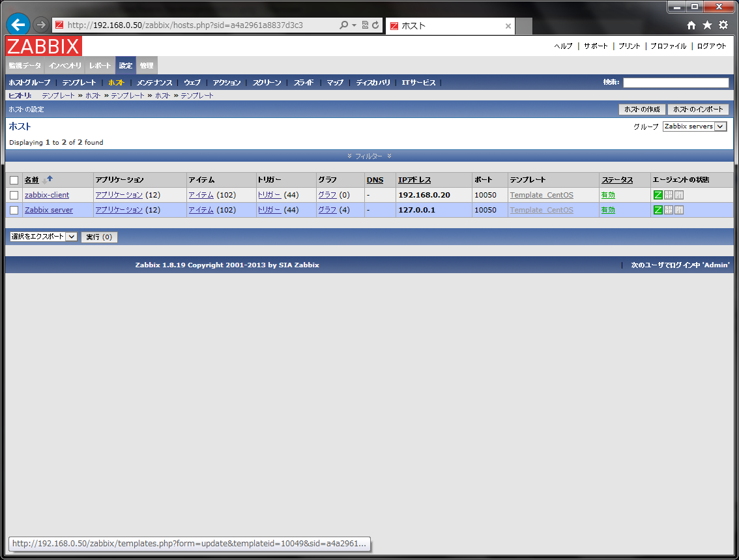
Task: Go to テンプレート submenu
Action: [79, 83]
